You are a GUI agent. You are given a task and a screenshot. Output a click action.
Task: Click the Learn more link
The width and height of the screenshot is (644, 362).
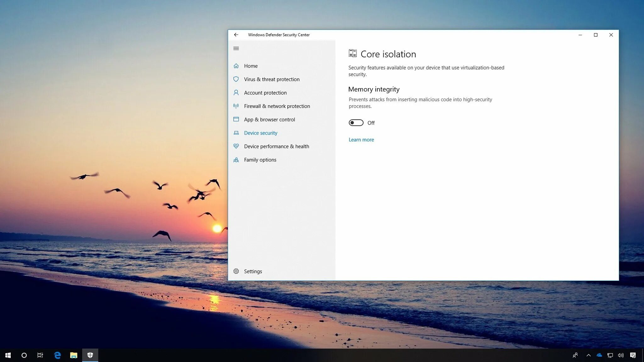[361, 139]
